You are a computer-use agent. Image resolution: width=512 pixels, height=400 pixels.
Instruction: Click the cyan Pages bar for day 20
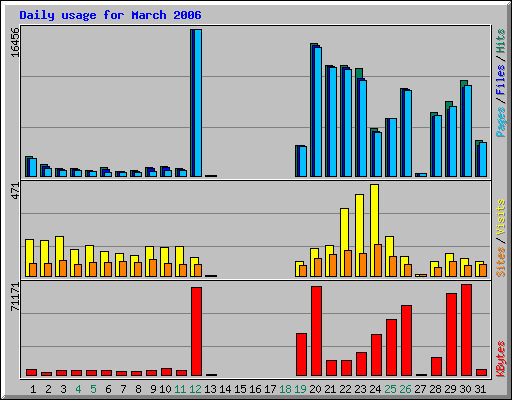tap(318, 112)
